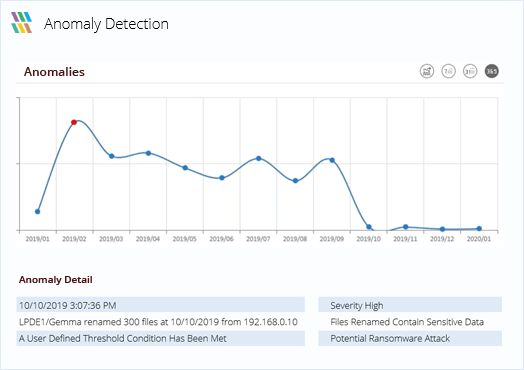The height and width of the screenshot is (370, 524).
Task: Click Files Renamed Contain Sensitive Data
Action: pos(407,322)
